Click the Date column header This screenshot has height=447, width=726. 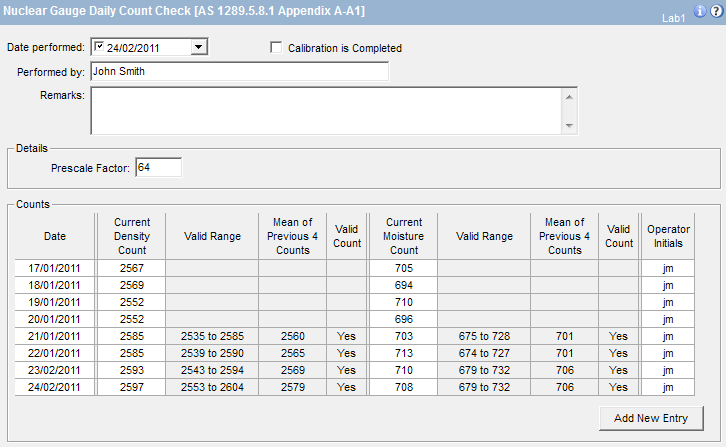(x=55, y=237)
